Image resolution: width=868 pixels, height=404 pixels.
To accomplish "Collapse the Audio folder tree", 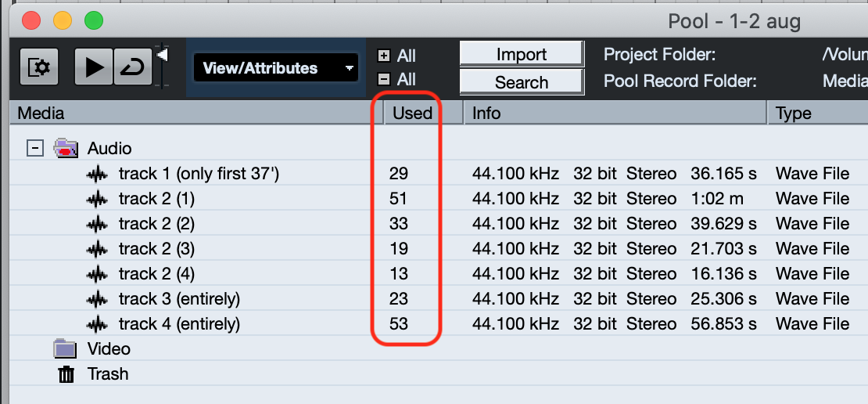I will (34, 148).
